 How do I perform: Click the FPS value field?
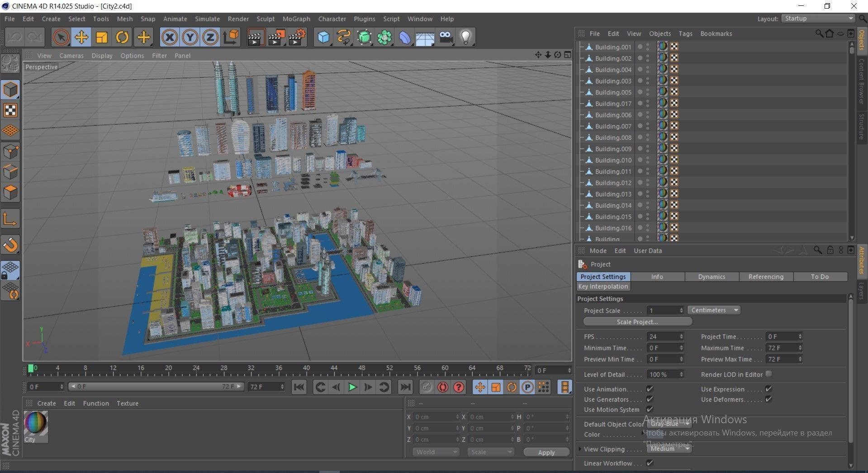pos(666,336)
